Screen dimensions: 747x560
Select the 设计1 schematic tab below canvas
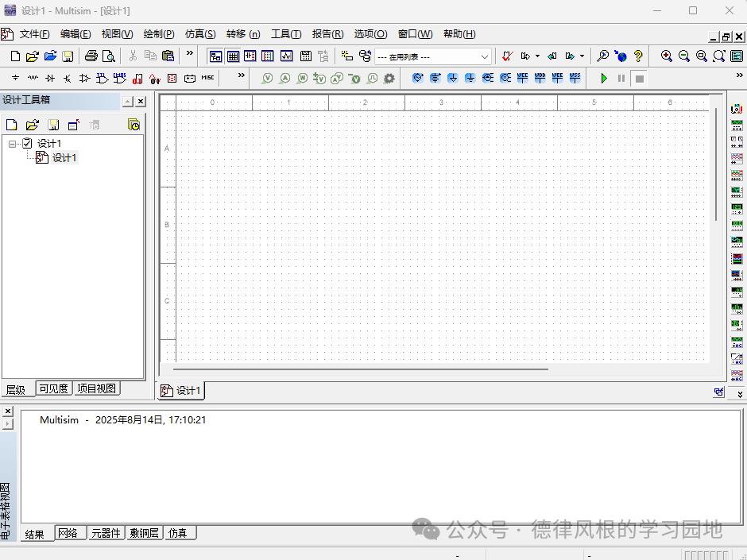[180, 391]
